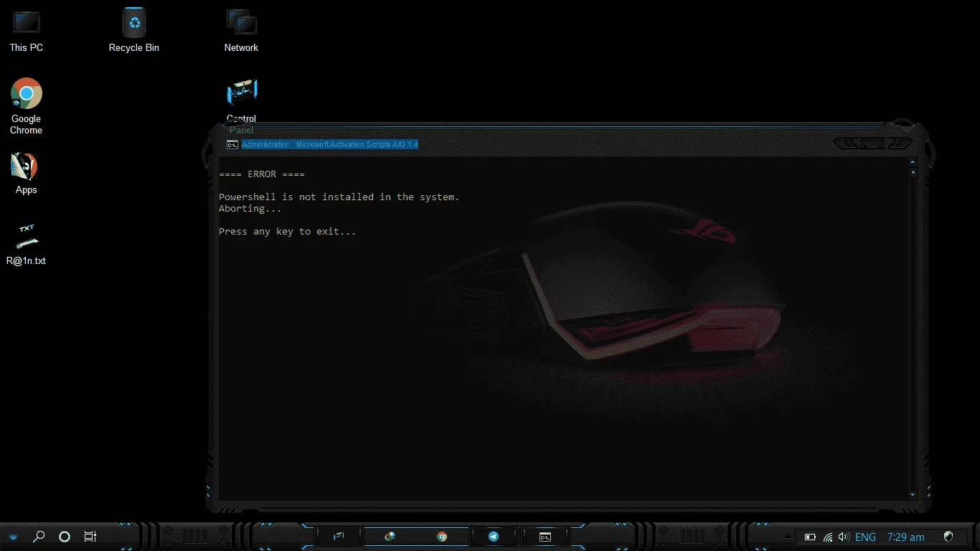Image resolution: width=980 pixels, height=551 pixels.
Task: Minimize the Activation Scripts console window
Action: pos(847,143)
